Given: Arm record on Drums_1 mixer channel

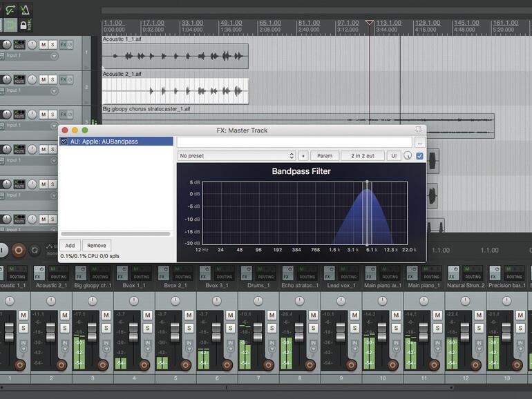Looking at the screenshot, I should tap(269, 364).
